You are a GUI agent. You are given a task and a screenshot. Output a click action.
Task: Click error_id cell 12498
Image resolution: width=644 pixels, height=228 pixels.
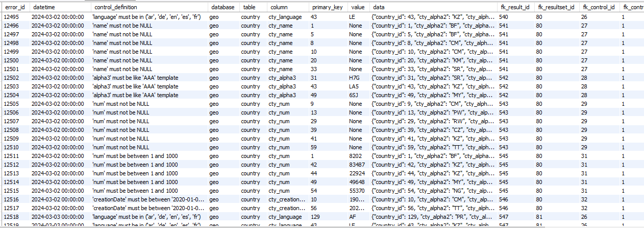[x=11, y=43]
